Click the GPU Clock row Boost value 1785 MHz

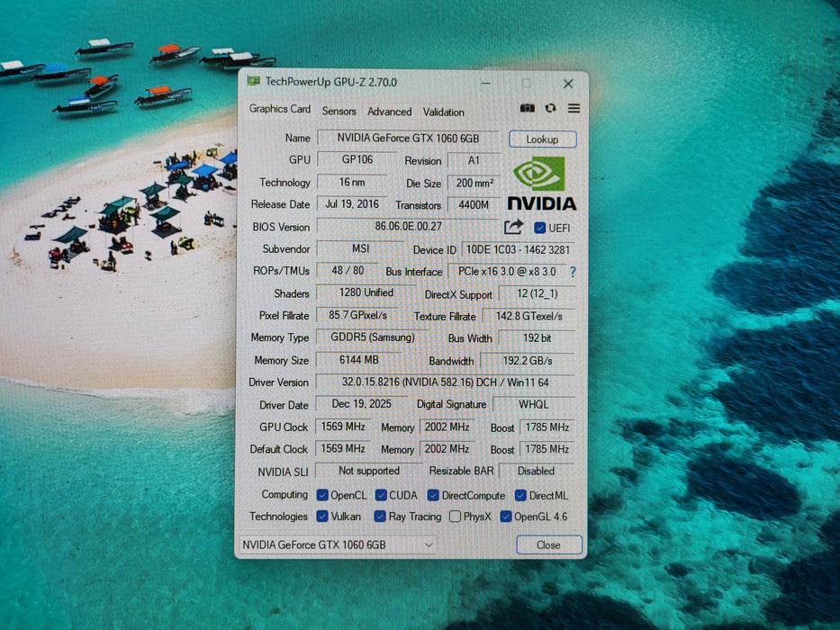pos(547,427)
